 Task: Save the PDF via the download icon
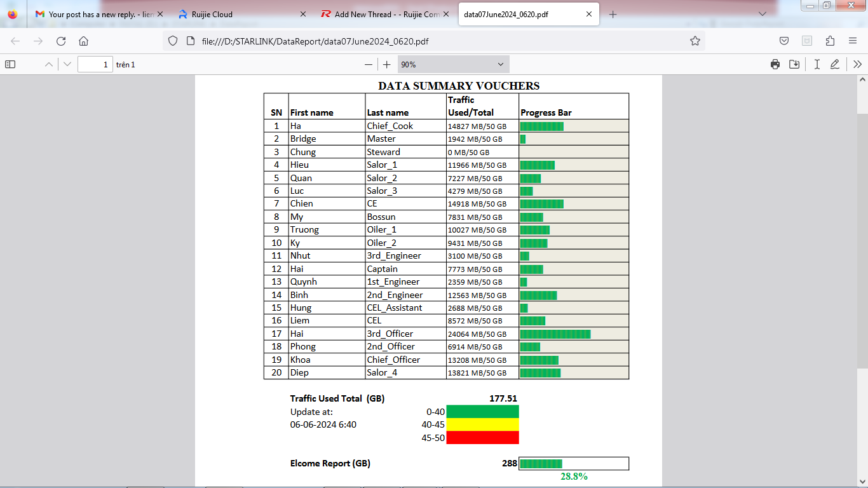(794, 64)
